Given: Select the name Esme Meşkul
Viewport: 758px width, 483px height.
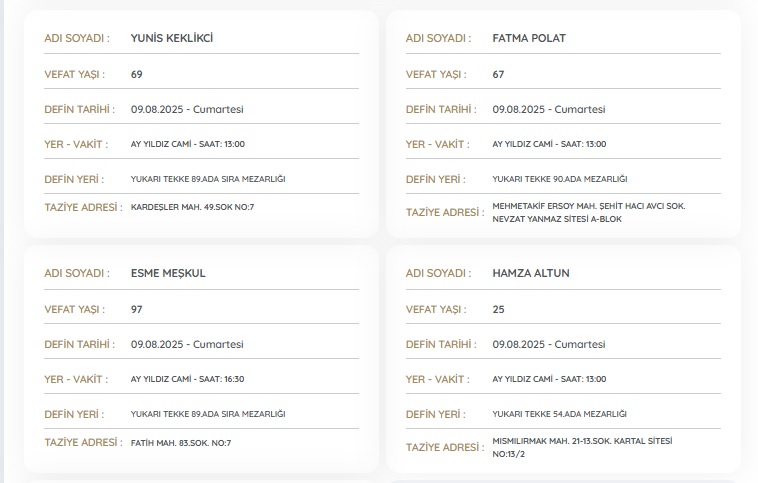Looking at the screenshot, I should coord(168,273).
